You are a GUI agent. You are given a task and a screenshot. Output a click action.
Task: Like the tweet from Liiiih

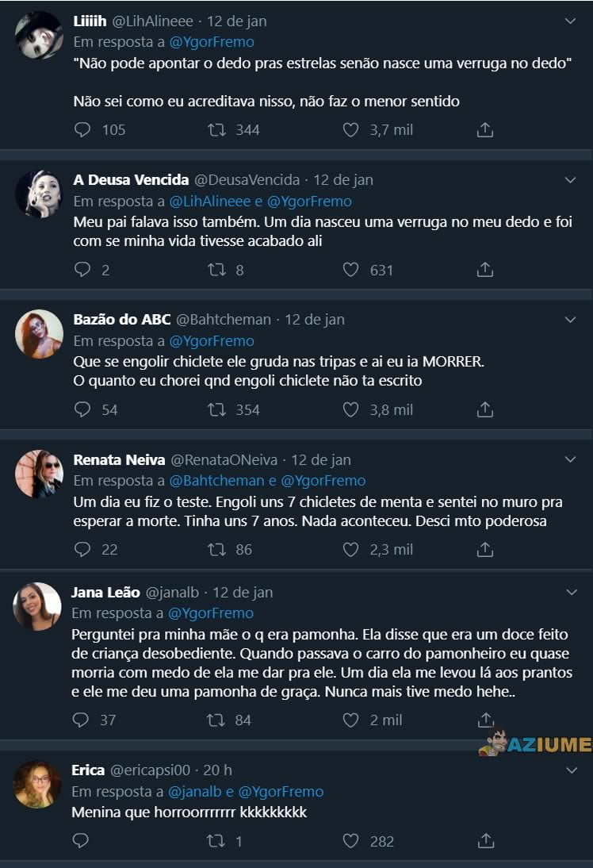(350, 129)
